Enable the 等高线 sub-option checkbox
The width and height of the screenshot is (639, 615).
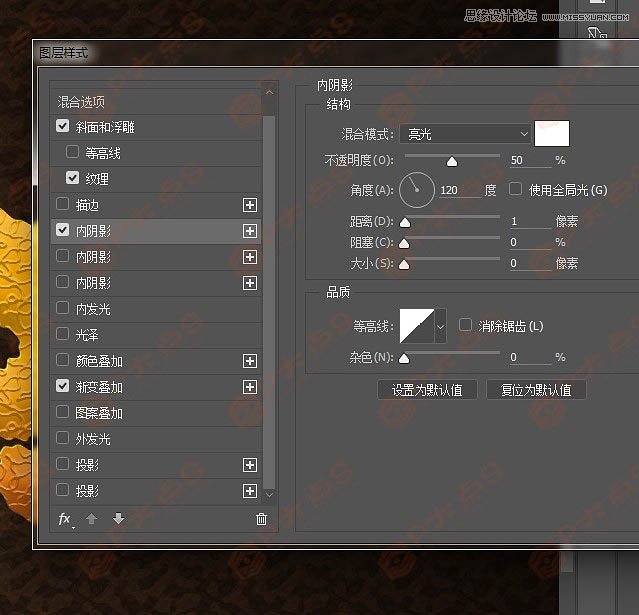72,152
